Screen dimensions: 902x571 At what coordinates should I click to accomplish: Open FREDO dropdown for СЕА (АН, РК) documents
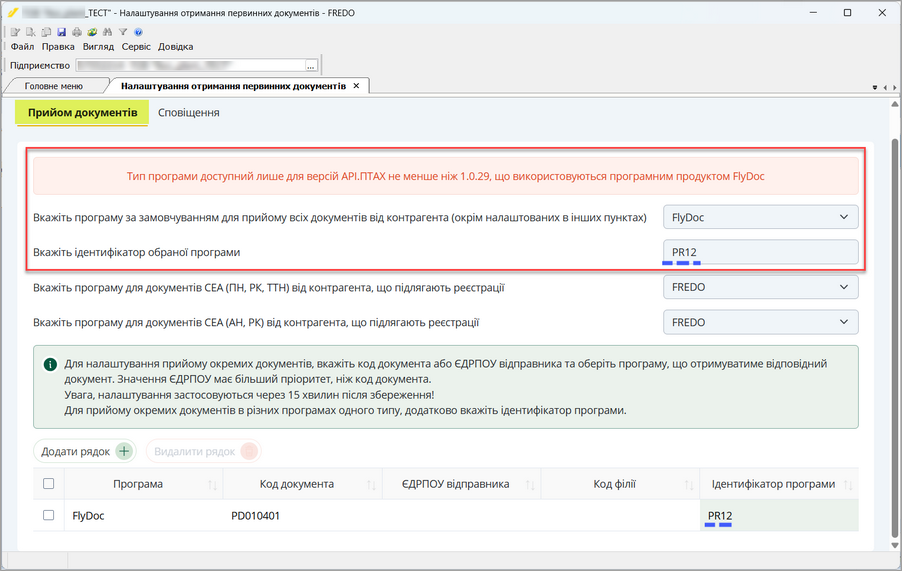760,322
